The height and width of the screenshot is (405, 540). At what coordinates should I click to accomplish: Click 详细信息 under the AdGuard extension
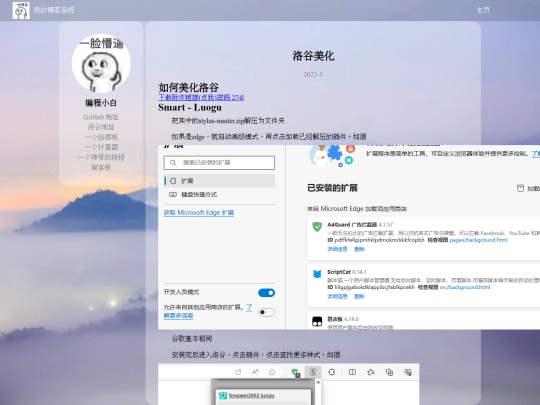[337, 249]
